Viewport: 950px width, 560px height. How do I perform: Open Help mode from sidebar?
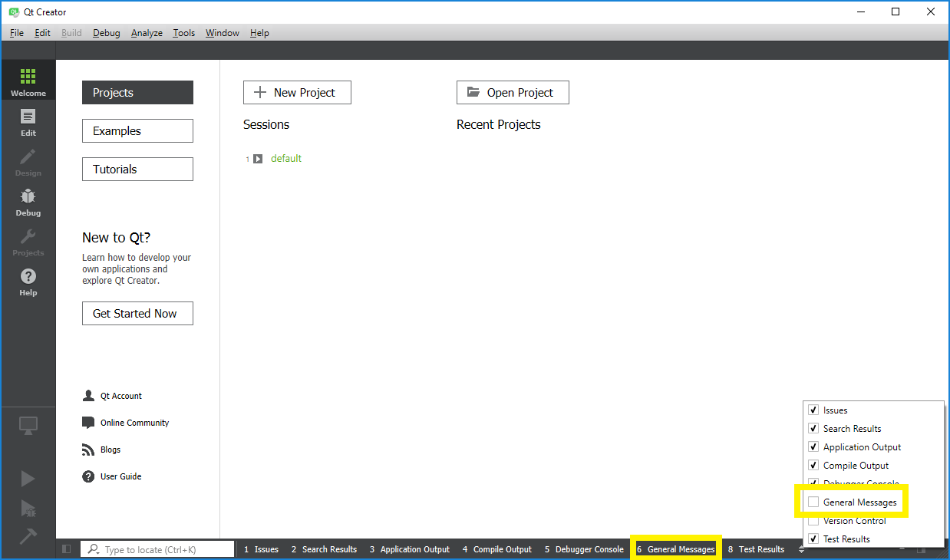coord(28,281)
